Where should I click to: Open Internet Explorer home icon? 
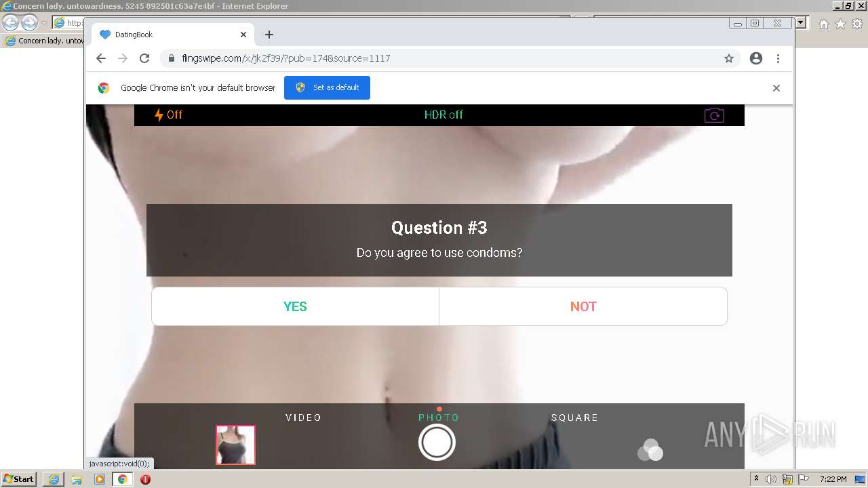tap(823, 24)
